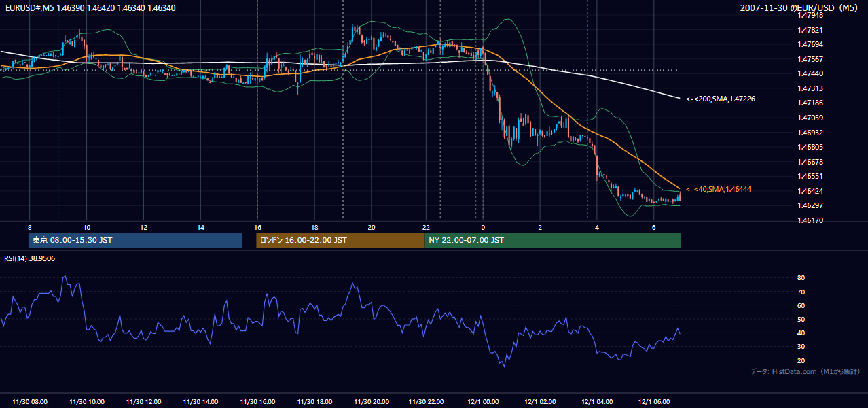The image size is (868, 408).
Task: Select the 200 SMA 1.47226 label
Action: click(x=721, y=99)
